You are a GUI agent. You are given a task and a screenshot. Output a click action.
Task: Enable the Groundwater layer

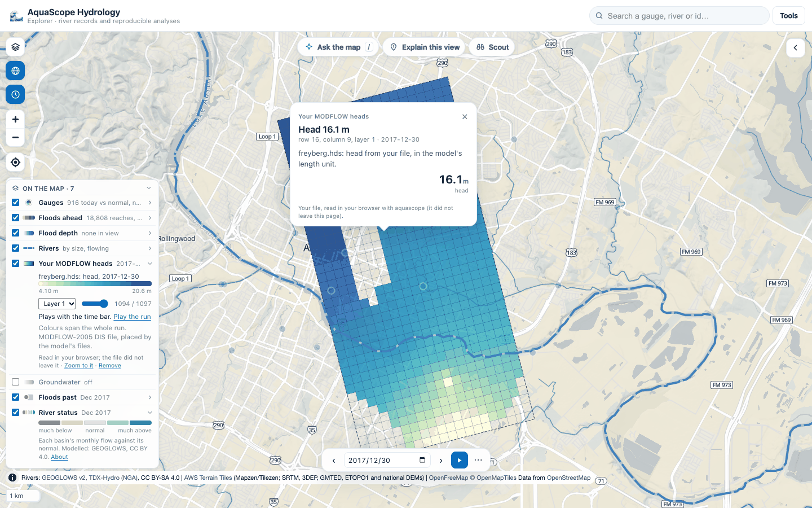16,382
